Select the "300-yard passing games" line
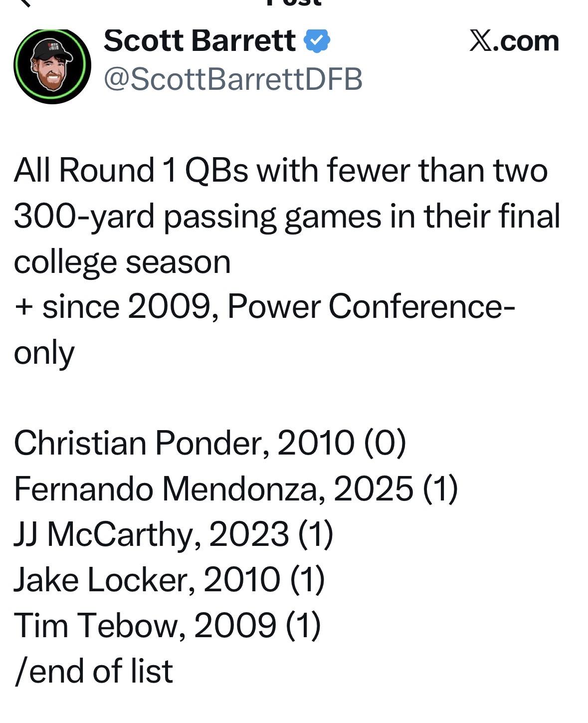Image resolution: width=588 pixels, height=723 pixels. click(x=286, y=217)
